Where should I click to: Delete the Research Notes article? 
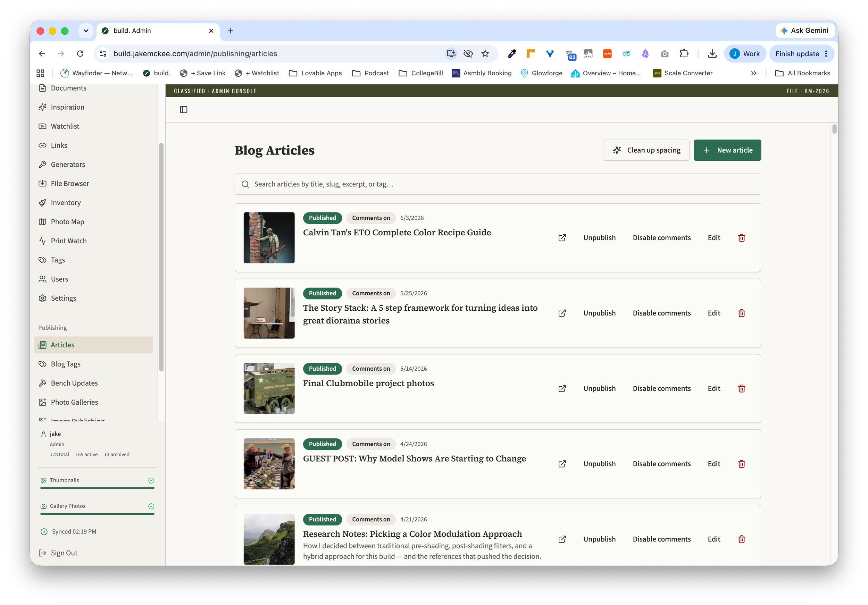pyautogui.click(x=741, y=539)
